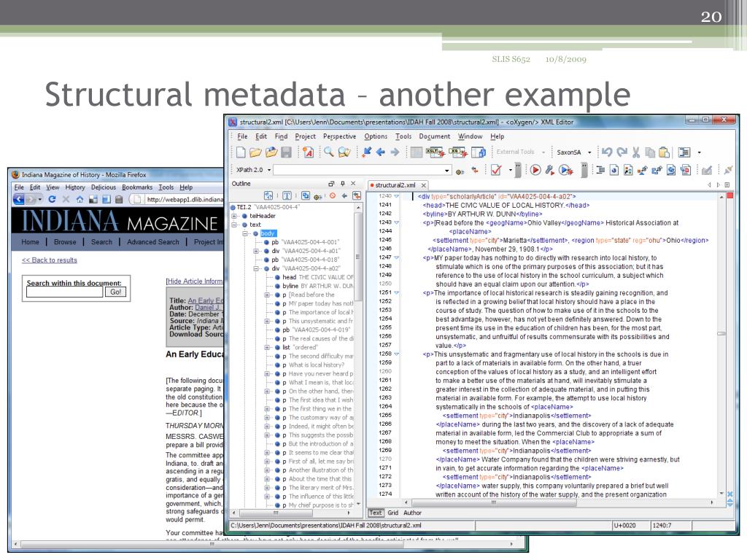Screen dimensions: 747x560
Task: Click the format and indent icon
Action: [x=600, y=170]
